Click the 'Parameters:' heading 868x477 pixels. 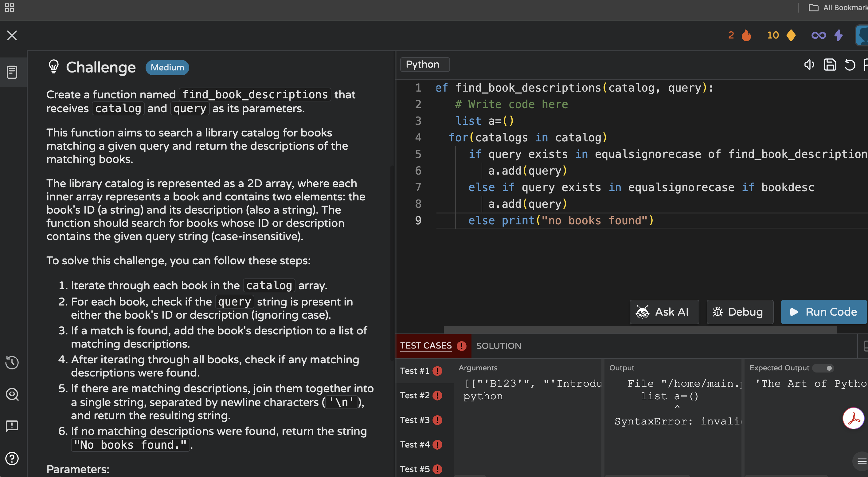click(78, 469)
